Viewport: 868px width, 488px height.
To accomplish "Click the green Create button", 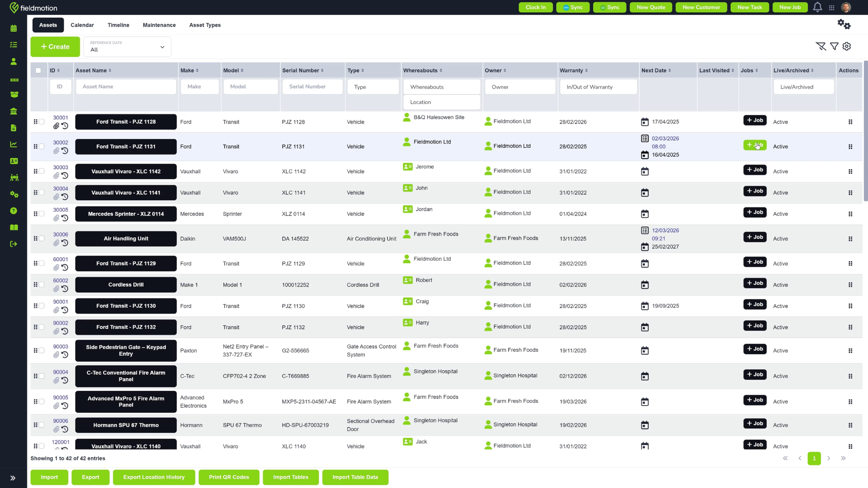I will coord(55,47).
